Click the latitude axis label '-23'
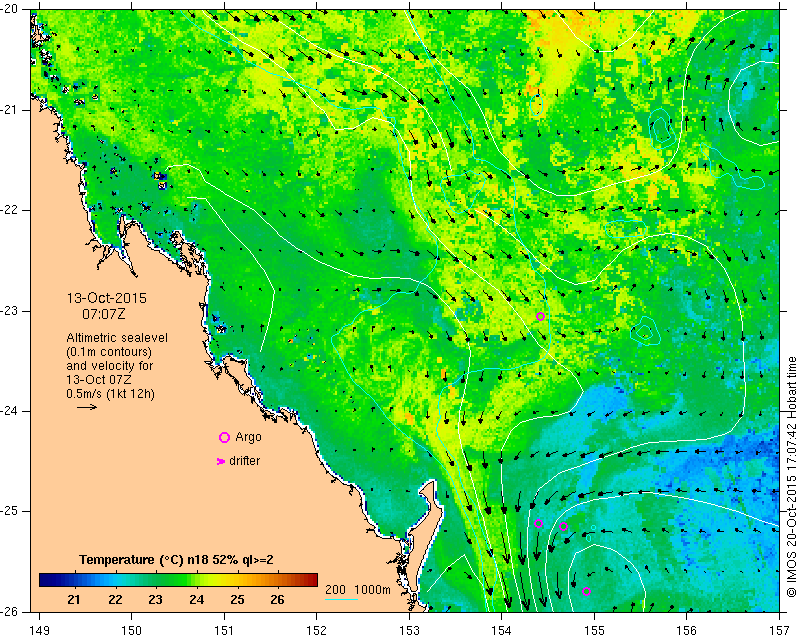The height and width of the screenshot is (640, 800). tap(10, 311)
